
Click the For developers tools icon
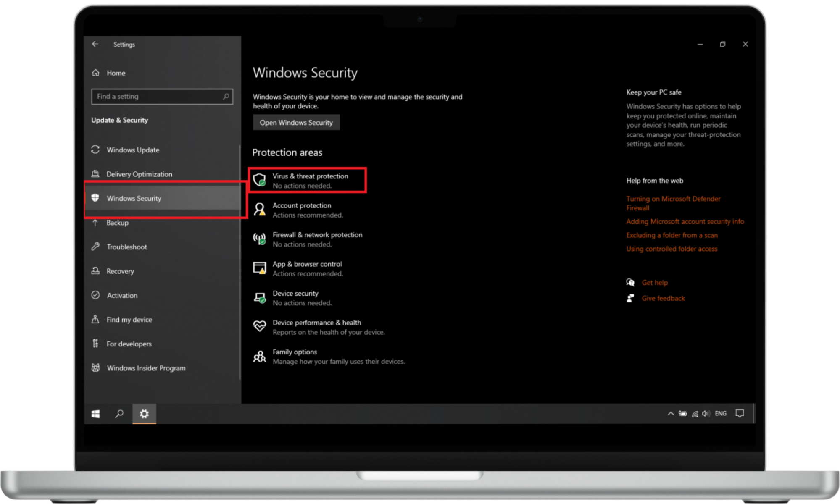point(95,344)
